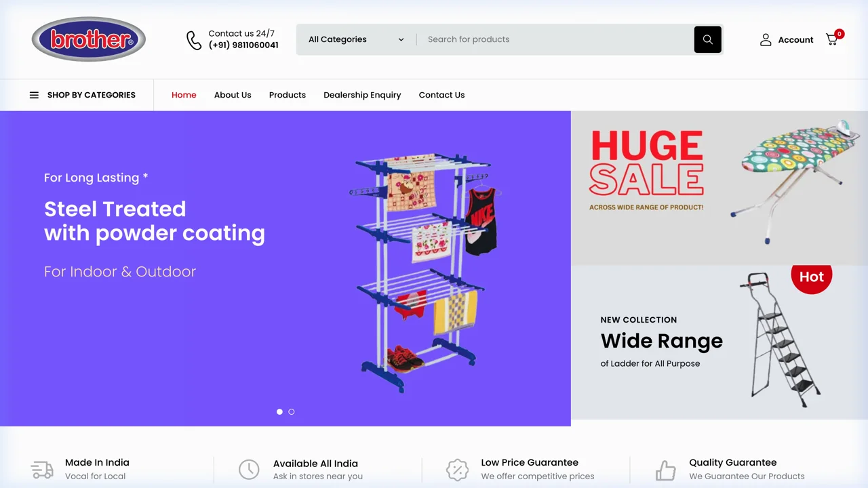
Task: Open the shopping cart icon
Action: pyautogui.click(x=831, y=40)
